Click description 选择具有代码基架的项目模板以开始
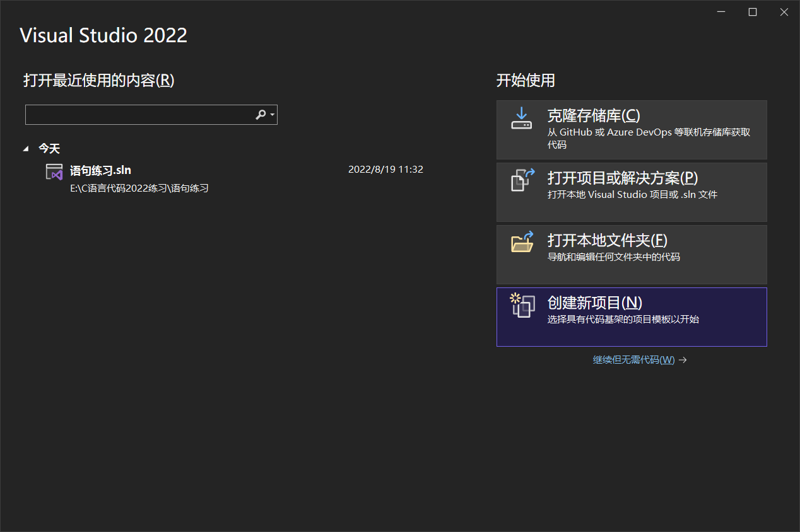Viewport: 800px width, 532px height. tap(623, 320)
